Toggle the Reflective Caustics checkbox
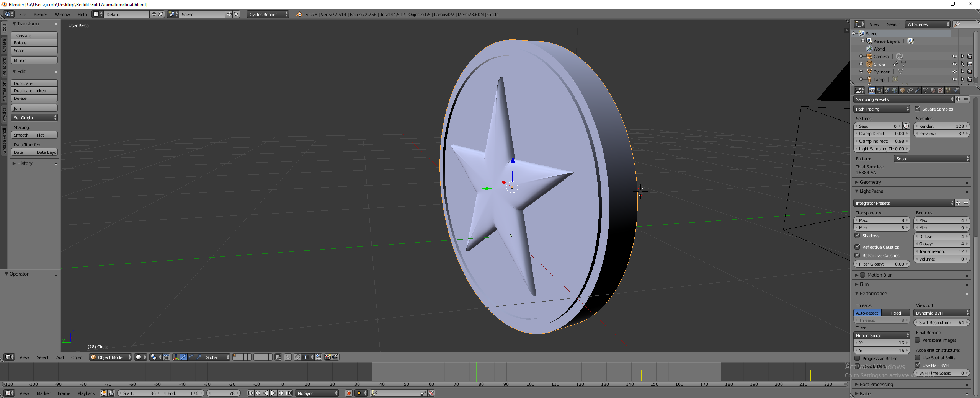Image resolution: width=980 pixels, height=398 pixels. 857,247
